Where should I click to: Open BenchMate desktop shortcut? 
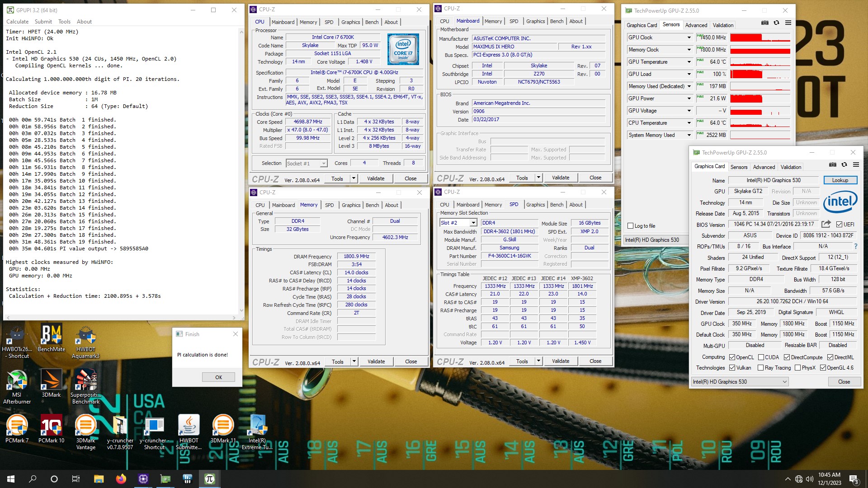point(52,338)
